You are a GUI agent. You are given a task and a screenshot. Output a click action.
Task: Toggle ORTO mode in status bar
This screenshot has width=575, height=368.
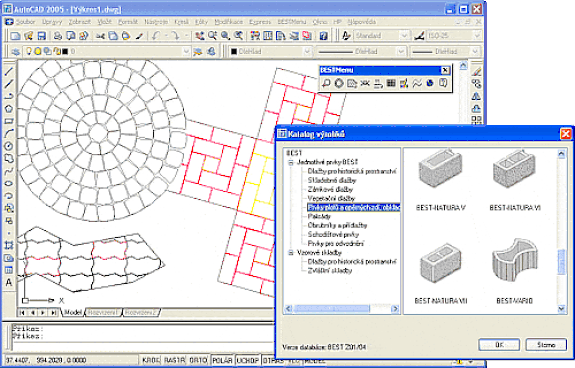coord(198,361)
